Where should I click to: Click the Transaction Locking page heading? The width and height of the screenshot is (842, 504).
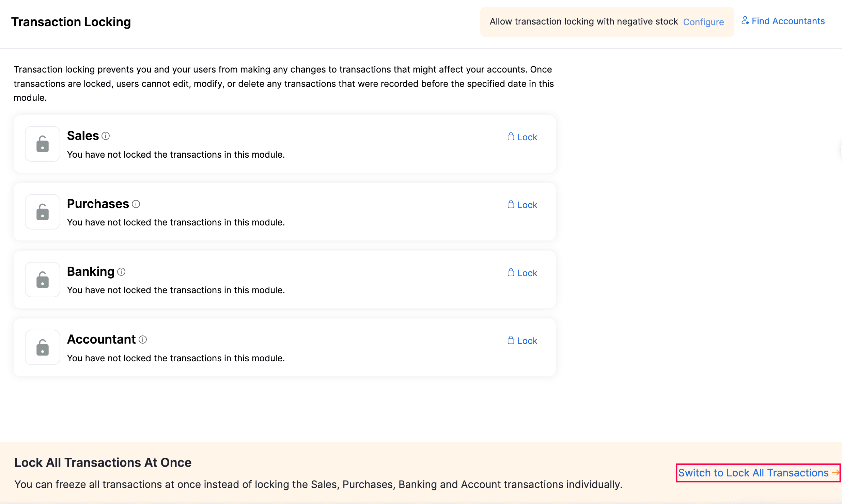[x=71, y=22]
